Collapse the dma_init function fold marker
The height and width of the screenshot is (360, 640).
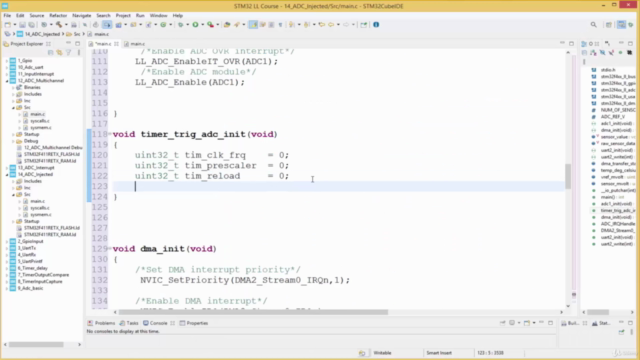tap(110, 249)
